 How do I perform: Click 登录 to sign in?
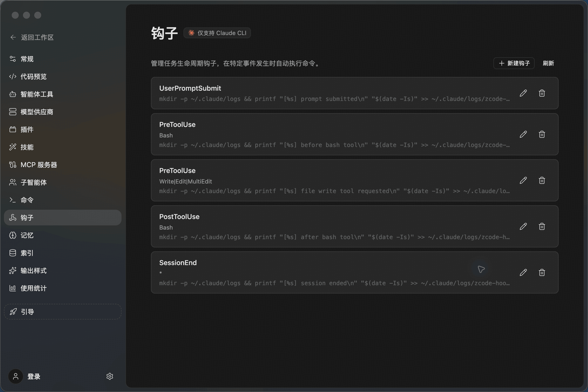(x=34, y=376)
